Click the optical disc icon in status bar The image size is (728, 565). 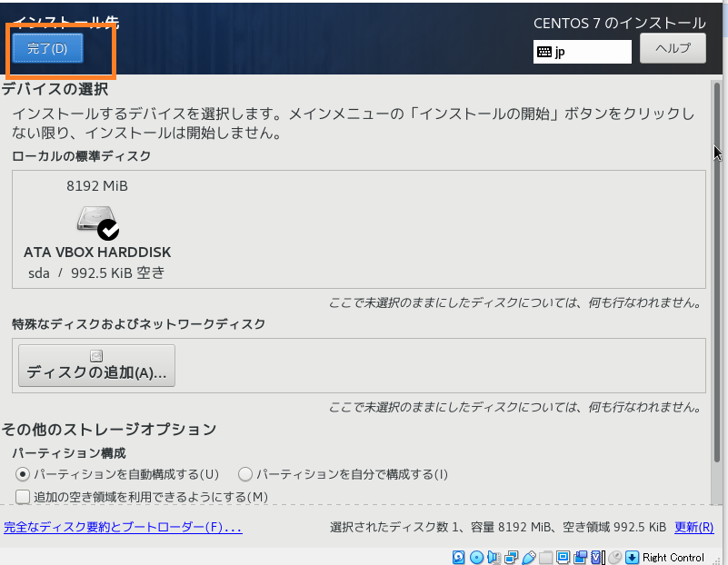476,557
